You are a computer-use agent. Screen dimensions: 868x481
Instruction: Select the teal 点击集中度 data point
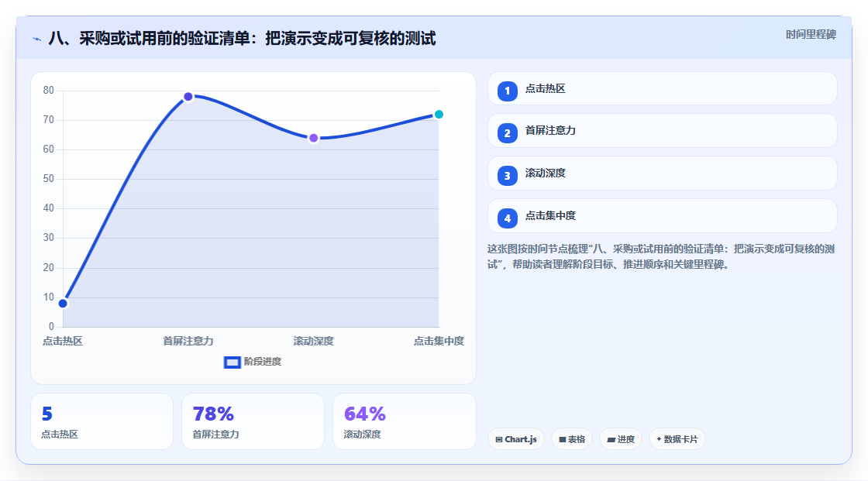coord(439,115)
